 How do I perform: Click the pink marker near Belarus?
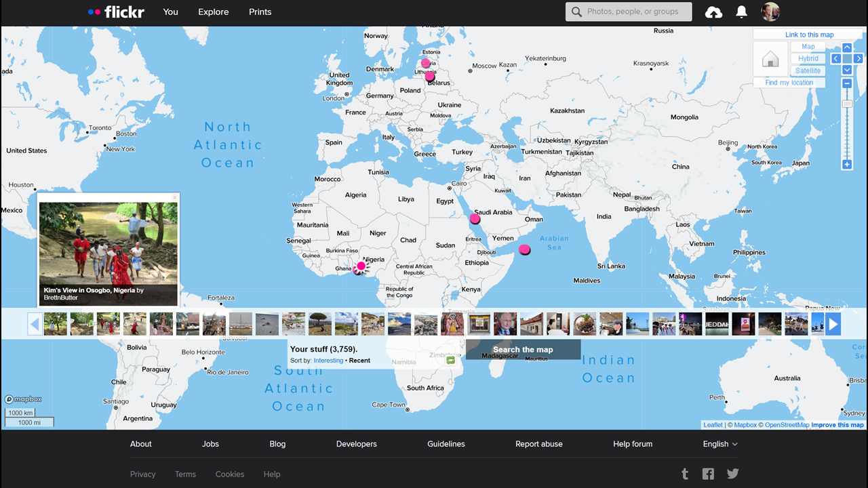[x=430, y=77]
